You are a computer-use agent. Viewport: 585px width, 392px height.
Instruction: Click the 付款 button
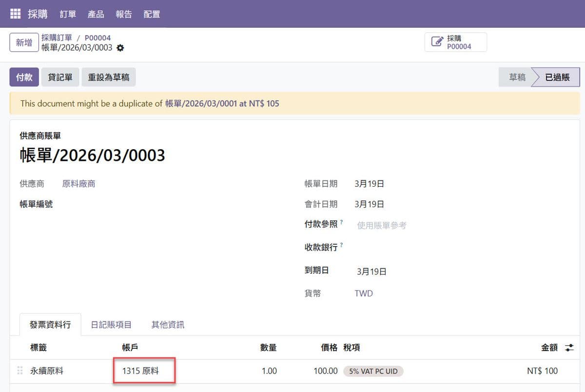24,77
